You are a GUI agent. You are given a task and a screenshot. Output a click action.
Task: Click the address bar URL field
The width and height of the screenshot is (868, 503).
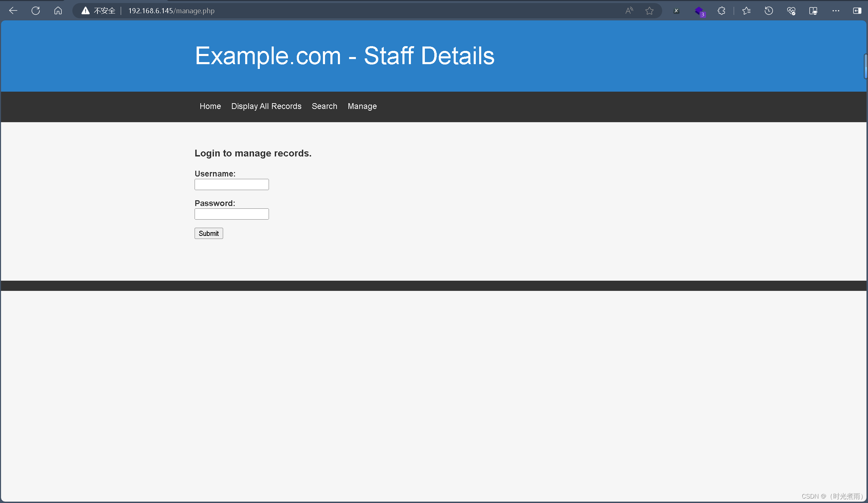click(171, 10)
